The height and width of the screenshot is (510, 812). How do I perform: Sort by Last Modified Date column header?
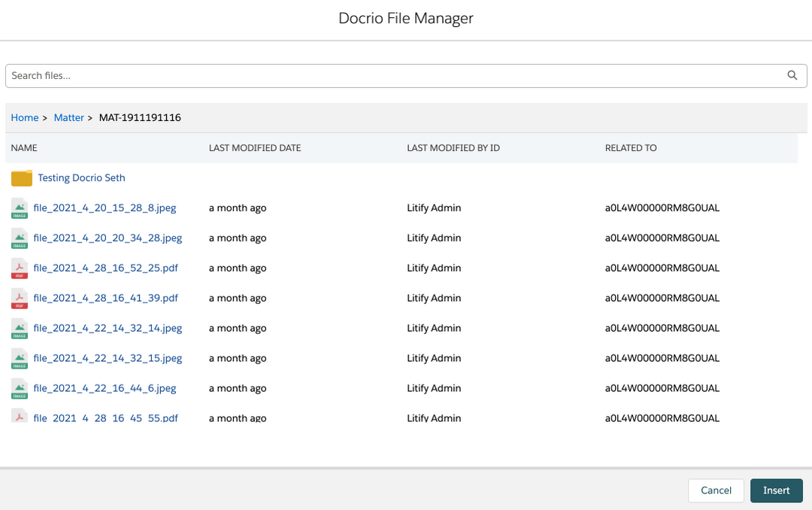255,148
